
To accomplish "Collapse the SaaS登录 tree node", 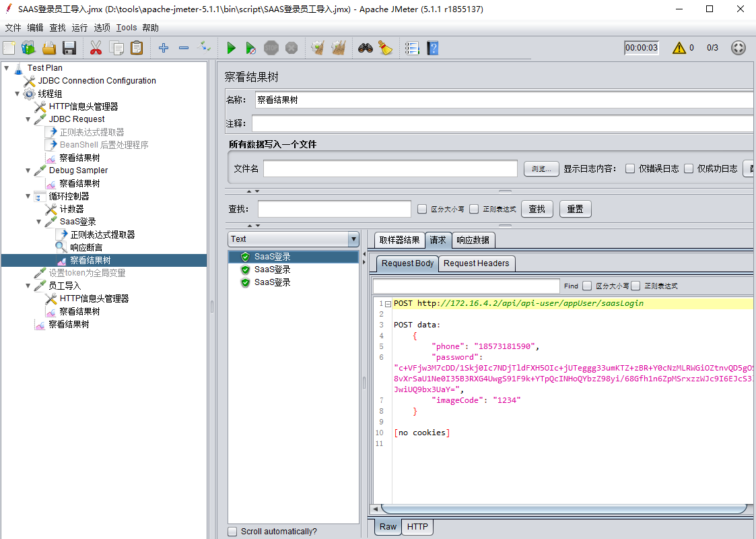I will click(39, 222).
